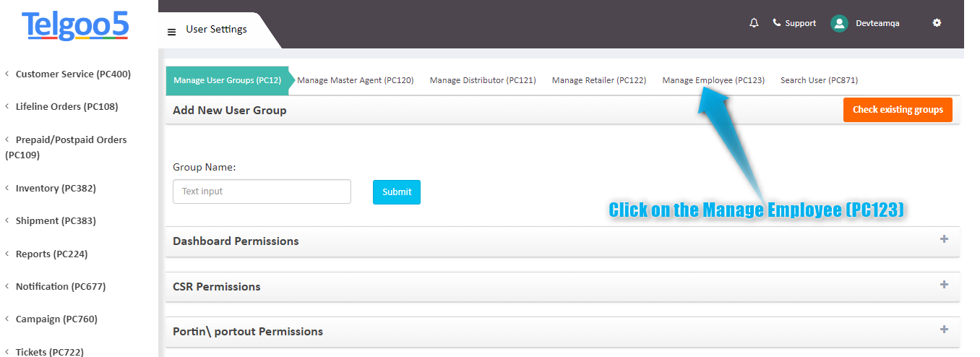Click the Support phone icon
Image resolution: width=980 pixels, height=357 pixels.
(777, 23)
